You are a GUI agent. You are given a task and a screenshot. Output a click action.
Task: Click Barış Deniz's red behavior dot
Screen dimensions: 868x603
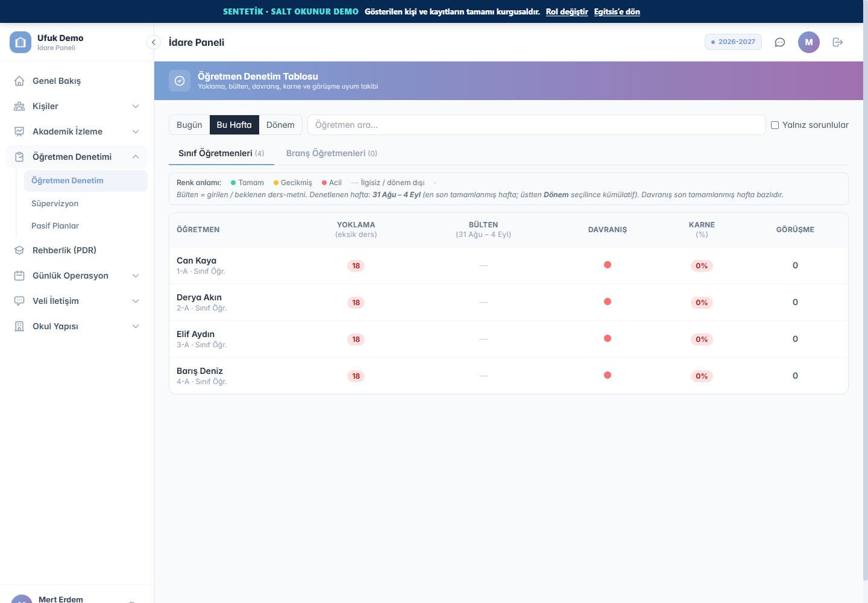point(608,375)
